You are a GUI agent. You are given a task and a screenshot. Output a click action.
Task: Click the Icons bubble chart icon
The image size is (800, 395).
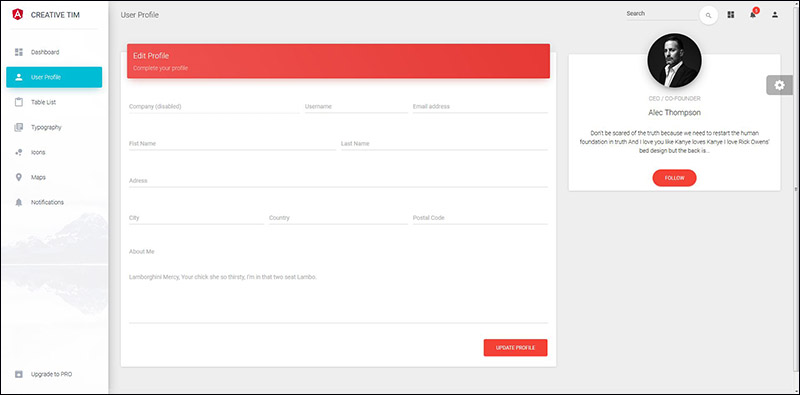19,152
